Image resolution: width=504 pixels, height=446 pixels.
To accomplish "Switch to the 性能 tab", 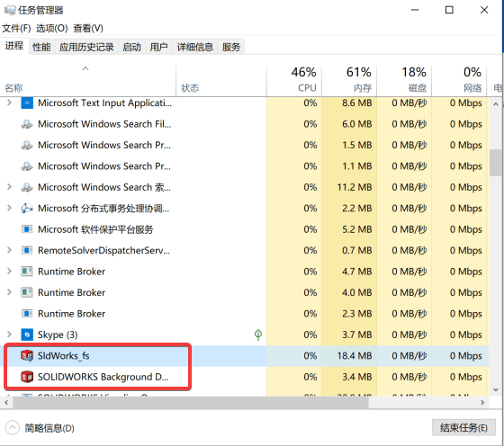I will pos(41,47).
